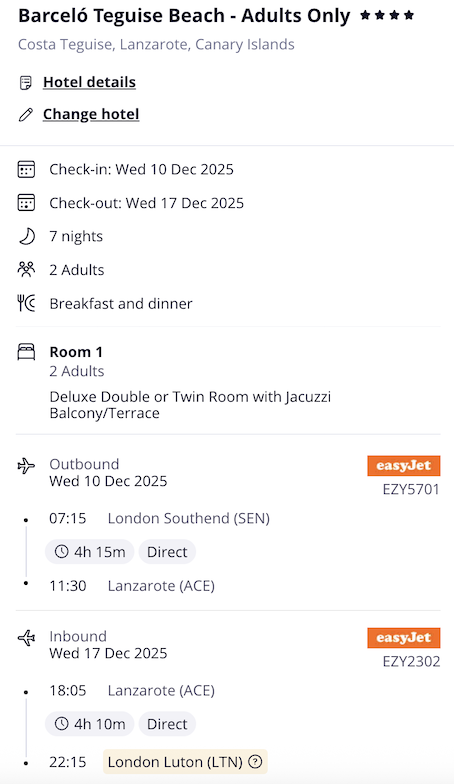
Task: Open the Hotel details link
Action: [89, 82]
